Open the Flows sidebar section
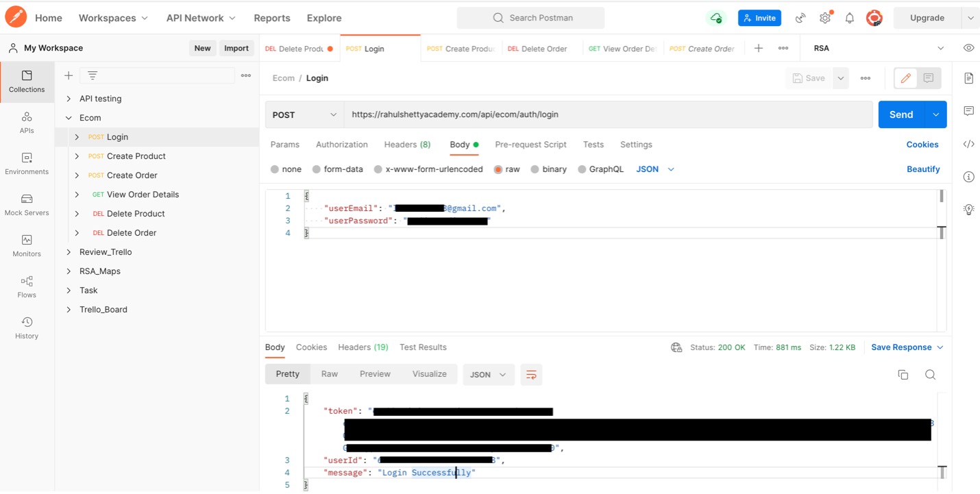Viewport: 980px width, 494px height. click(27, 286)
